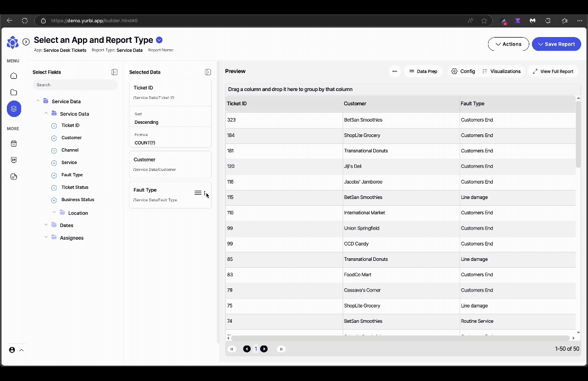Click the active layered-stack builder icon in sidebar

(14, 108)
